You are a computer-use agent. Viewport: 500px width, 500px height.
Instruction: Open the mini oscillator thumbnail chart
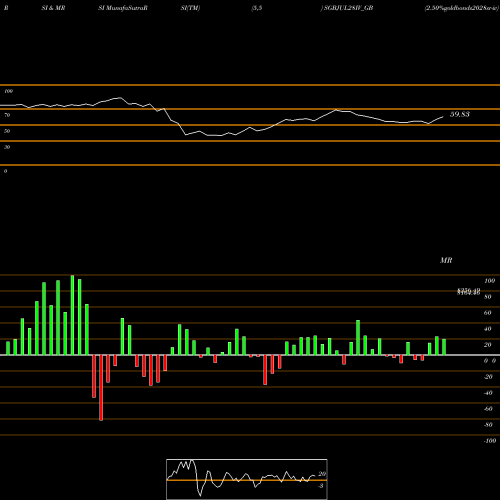247,479
